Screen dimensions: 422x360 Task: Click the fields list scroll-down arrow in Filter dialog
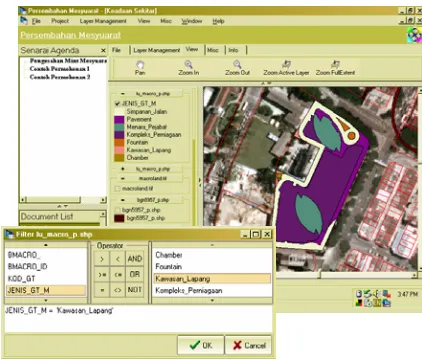coord(46,301)
